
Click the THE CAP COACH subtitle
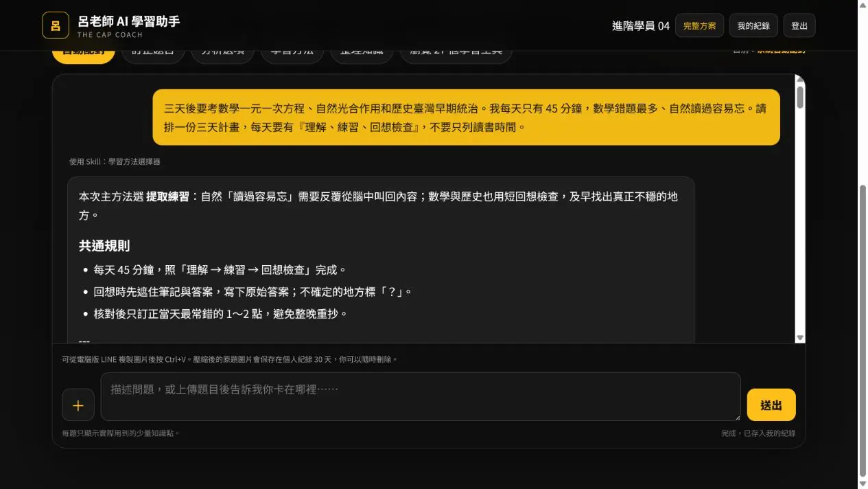click(x=110, y=34)
